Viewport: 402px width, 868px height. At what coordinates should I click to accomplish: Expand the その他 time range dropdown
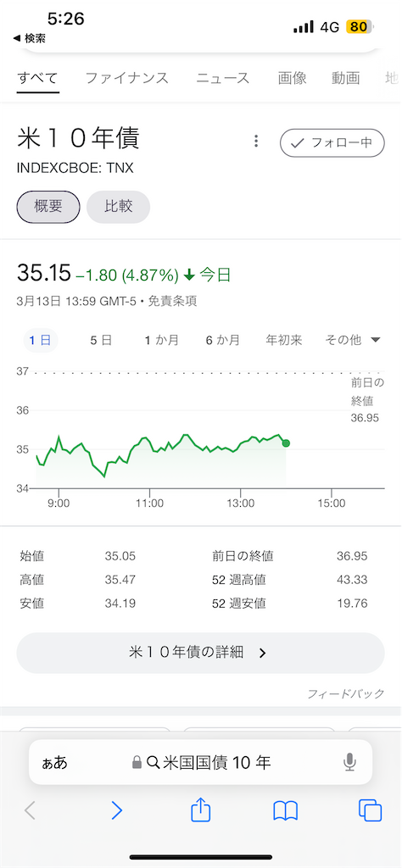pyautogui.click(x=353, y=340)
